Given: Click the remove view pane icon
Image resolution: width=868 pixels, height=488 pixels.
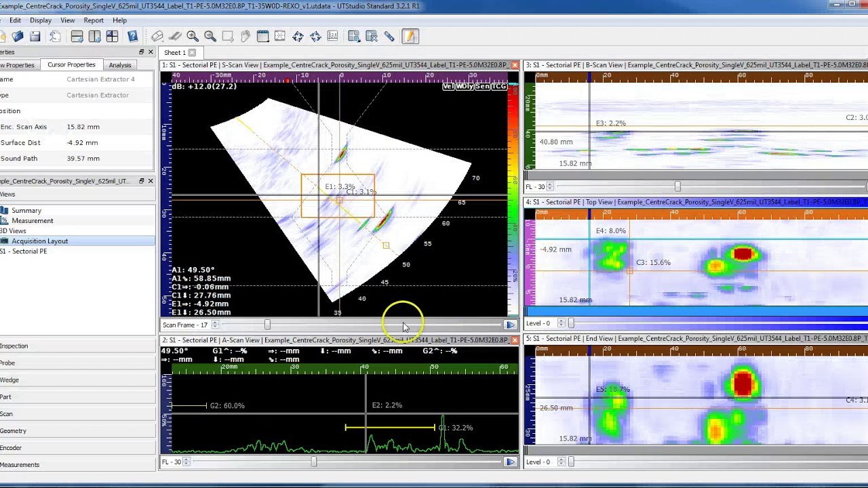Looking at the screenshot, I should click(x=372, y=37).
